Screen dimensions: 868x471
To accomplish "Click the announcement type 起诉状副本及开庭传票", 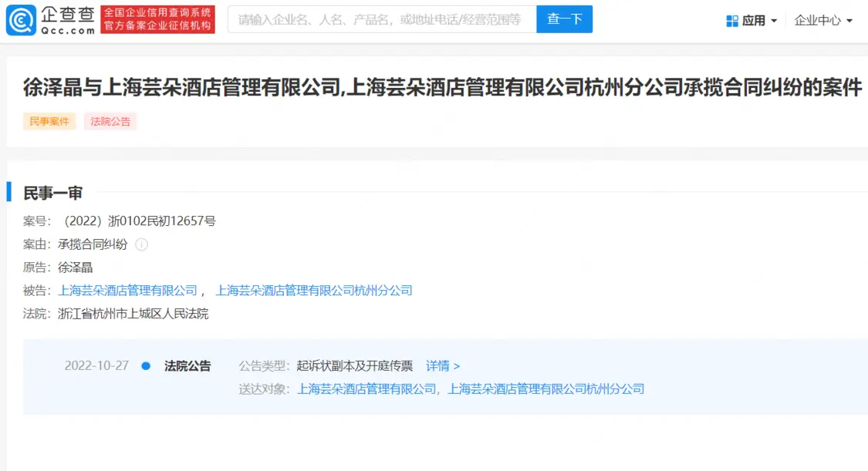I will click(x=355, y=366).
